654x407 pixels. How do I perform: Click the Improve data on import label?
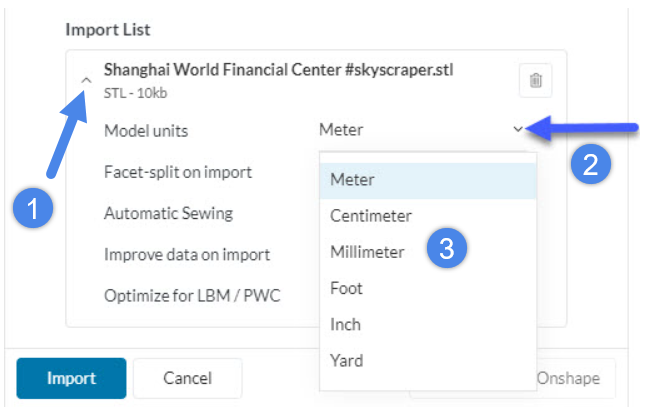pos(186,254)
